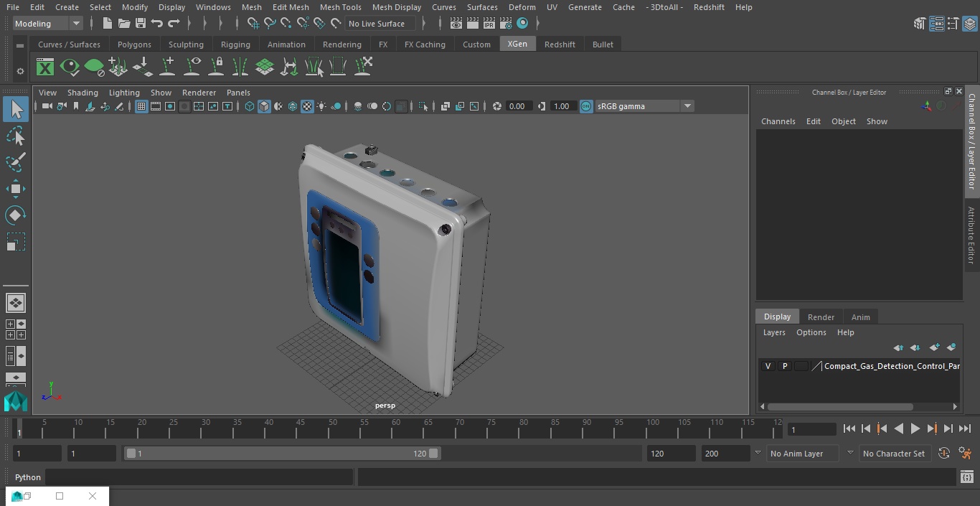Toggle film gate display button
980x506 pixels.
[156, 106]
